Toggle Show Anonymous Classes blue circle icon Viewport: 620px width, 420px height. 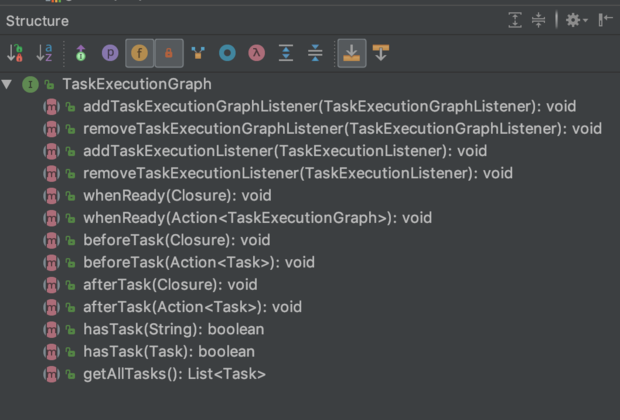[x=227, y=53]
